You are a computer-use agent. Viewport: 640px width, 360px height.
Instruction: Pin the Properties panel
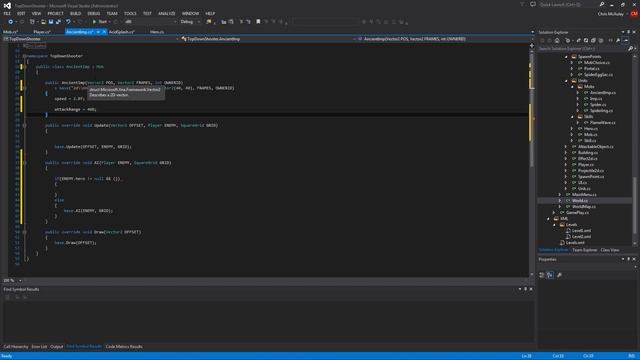(628, 259)
